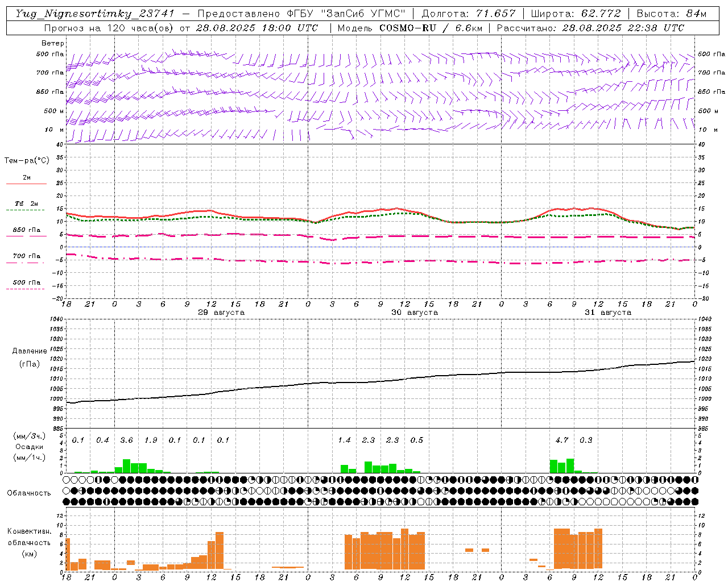The height and width of the screenshot is (582, 728).
Task: Click the Широта: 62.772 value
Action: point(576,14)
